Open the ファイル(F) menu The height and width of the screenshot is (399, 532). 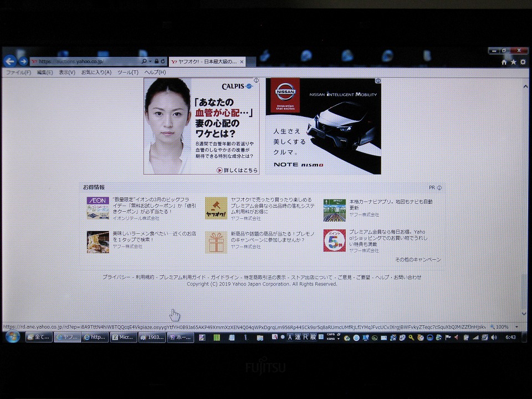18,72
